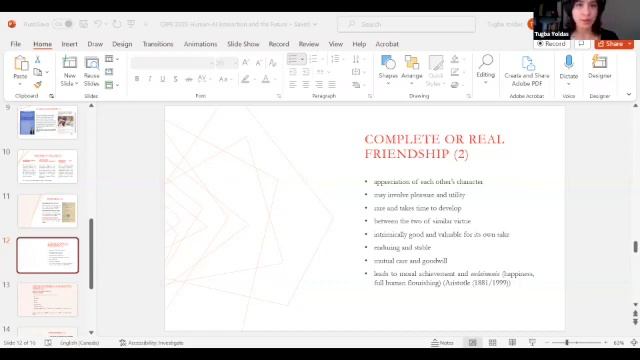Screen dimensions: 640x360
Task: Clear all text formatting
Action: coord(272,62)
